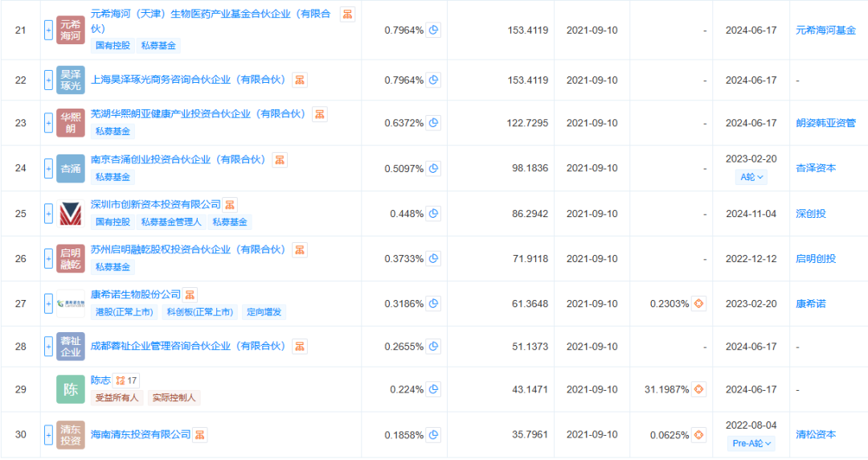The height and width of the screenshot is (460, 868).
Task: Open equity structure icon for 成都蓉祉企业管理
Action: (300, 347)
